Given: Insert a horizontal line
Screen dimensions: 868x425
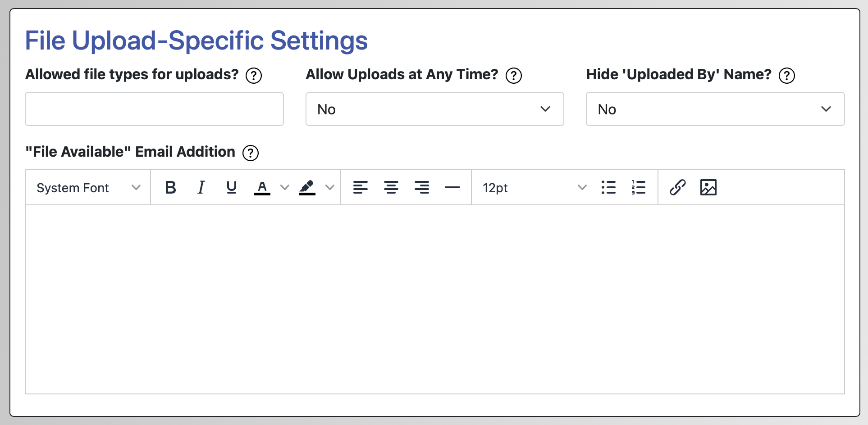Looking at the screenshot, I should click(452, 187).
